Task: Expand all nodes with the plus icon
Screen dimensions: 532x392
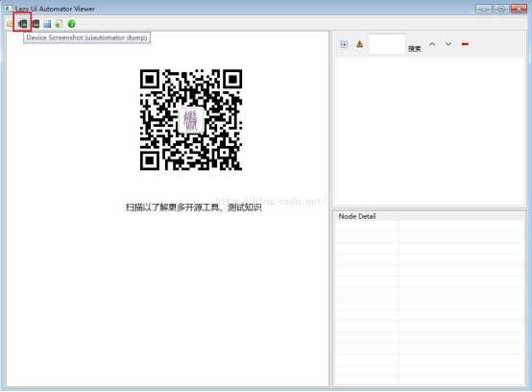Action: point(344,44)
